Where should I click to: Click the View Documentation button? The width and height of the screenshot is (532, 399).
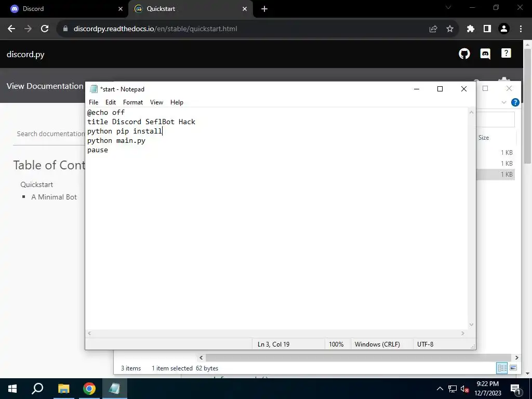45,86
